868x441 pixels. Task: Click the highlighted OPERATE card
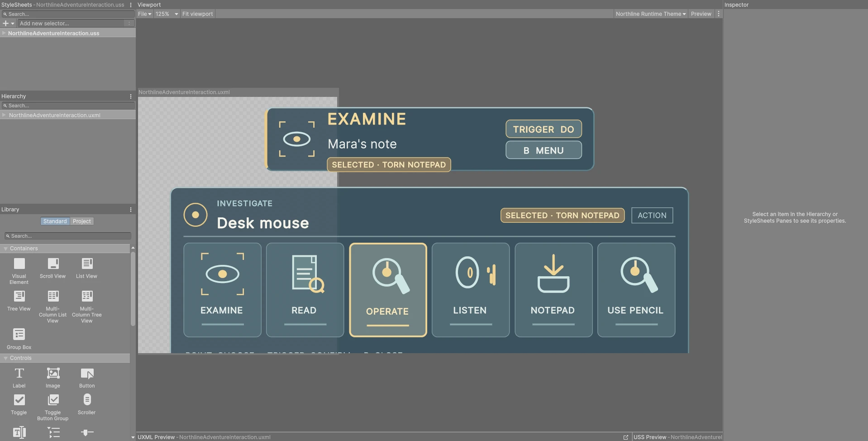(388, 290)
